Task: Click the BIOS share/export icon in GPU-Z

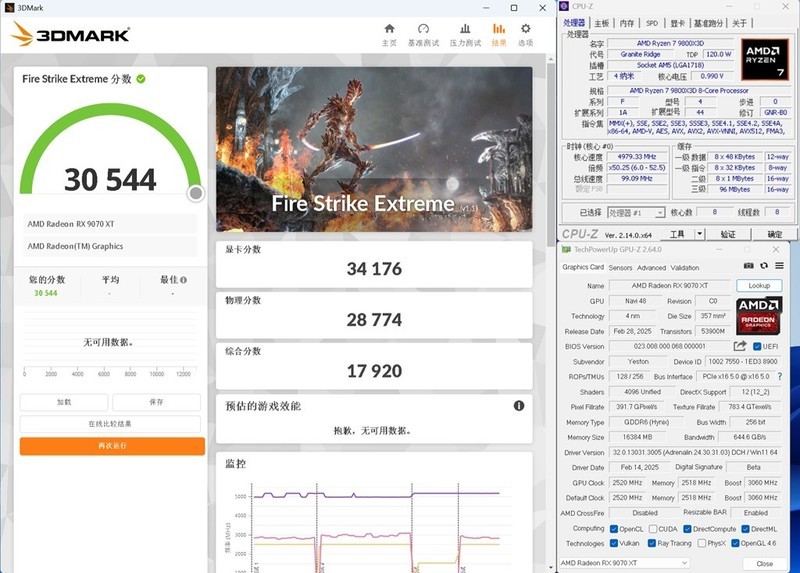Action: point(740,346)
